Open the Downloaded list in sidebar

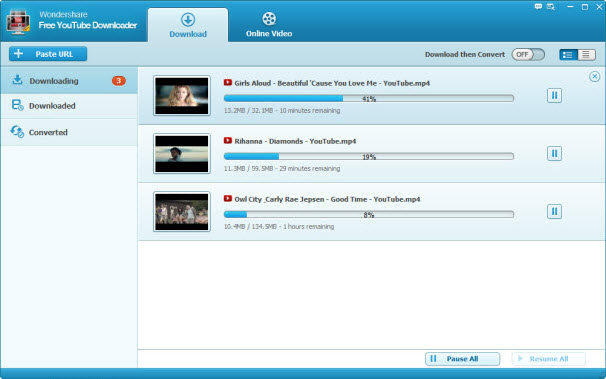(x=69, y=106)
